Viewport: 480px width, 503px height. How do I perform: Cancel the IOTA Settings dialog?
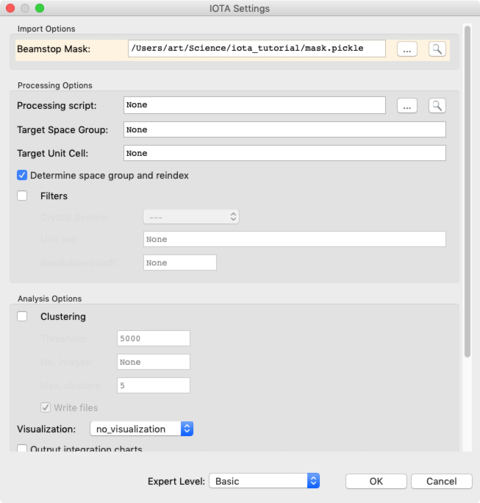pyautogui.click(x=442, y=481)
